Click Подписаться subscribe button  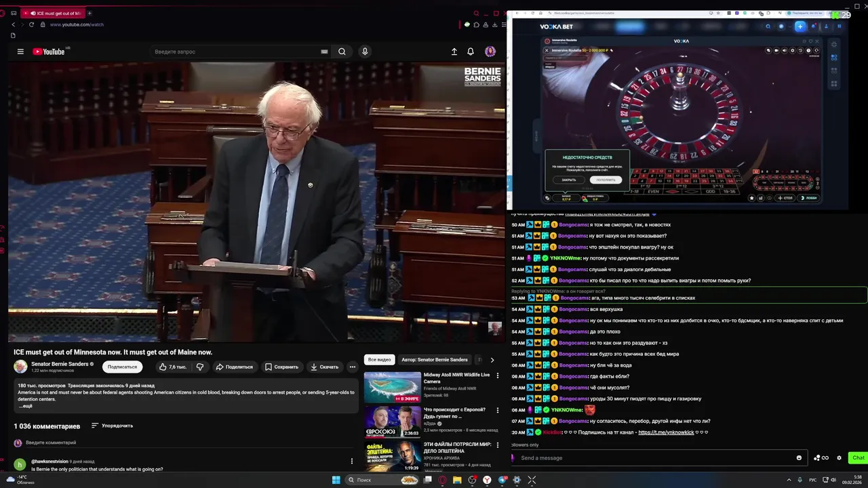(x=122, y=367)
